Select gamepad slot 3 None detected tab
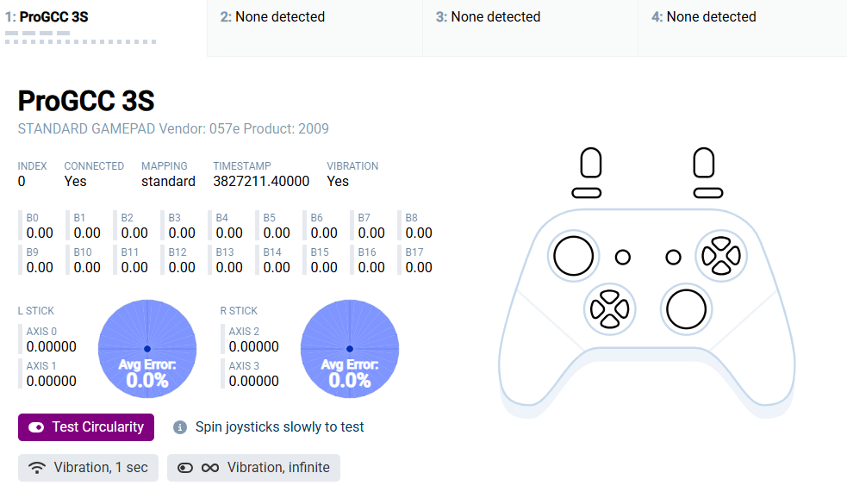This screenshot has width=847, height=504. [531, 28]
